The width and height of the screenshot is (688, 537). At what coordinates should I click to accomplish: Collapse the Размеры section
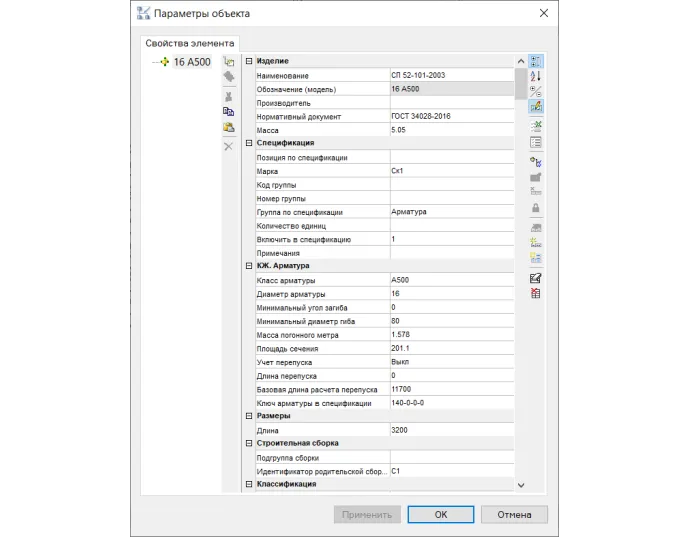[x=248, y=415]
